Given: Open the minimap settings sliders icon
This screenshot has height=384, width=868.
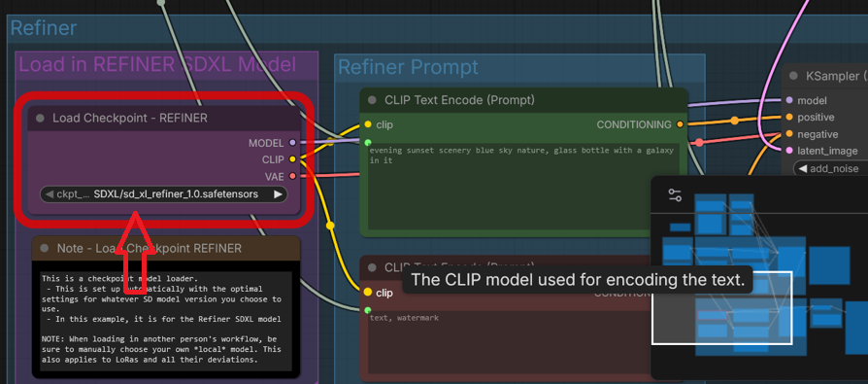Looking at the screenshot, I should click(675, 195).
